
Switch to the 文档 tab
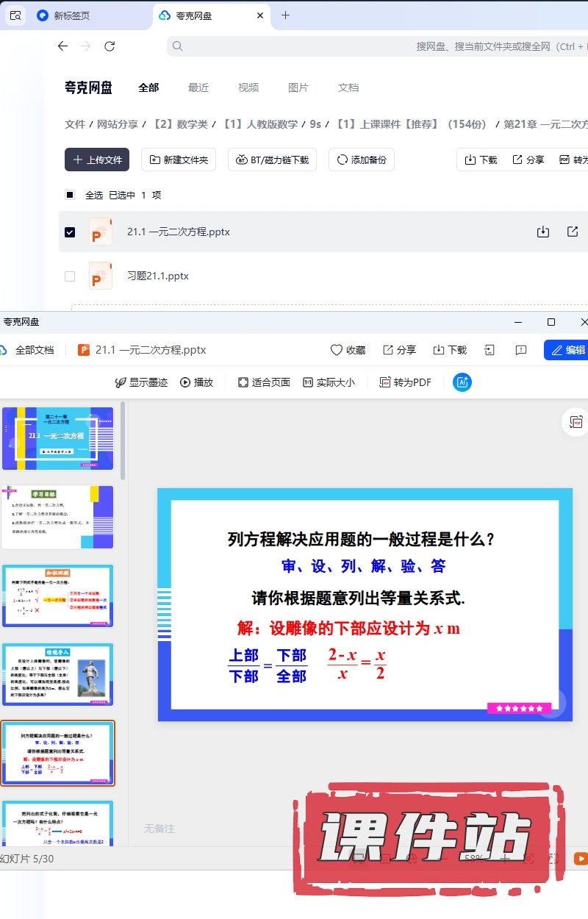click(x=348, y=87)
